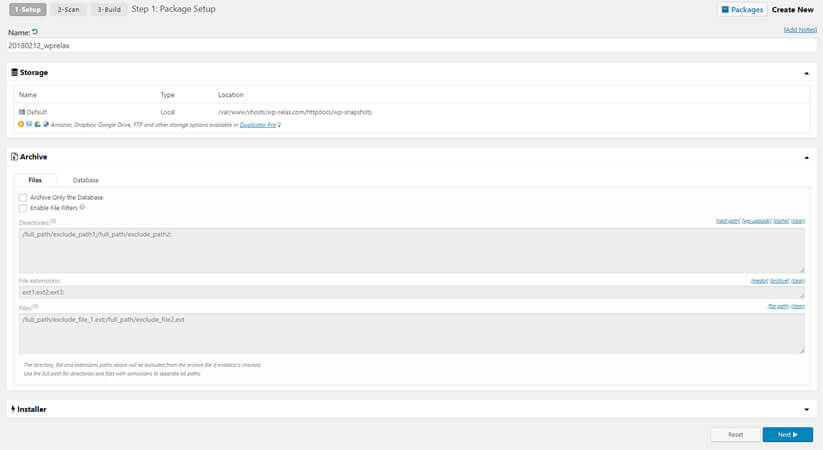
Task: Click clear link above Files box
Action: [x=798, y=306]
